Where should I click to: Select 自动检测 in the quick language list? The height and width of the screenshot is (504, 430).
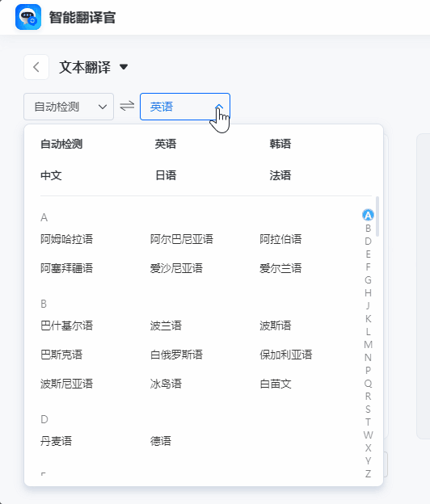pos(61,144)
